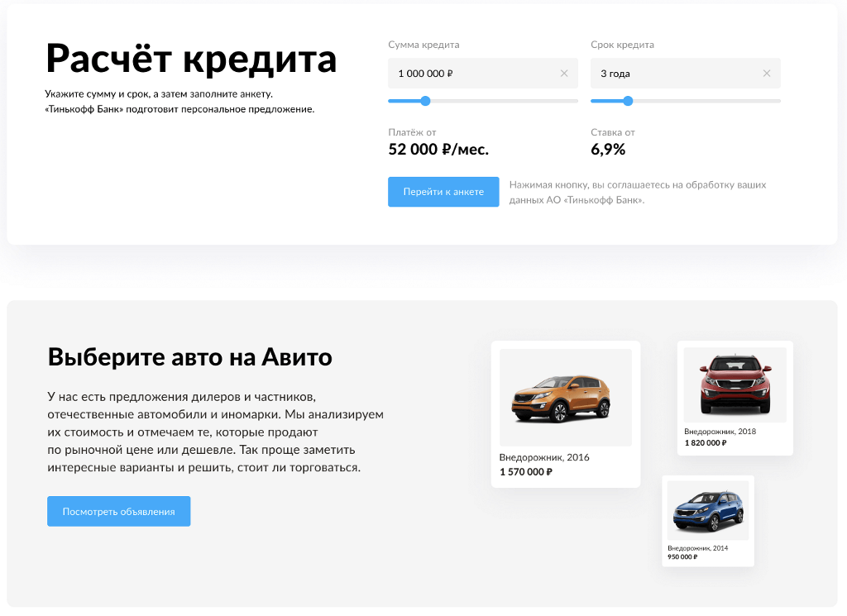Click the right end of the loan amount slider track
847x616 pixels.
pos(575,101)
